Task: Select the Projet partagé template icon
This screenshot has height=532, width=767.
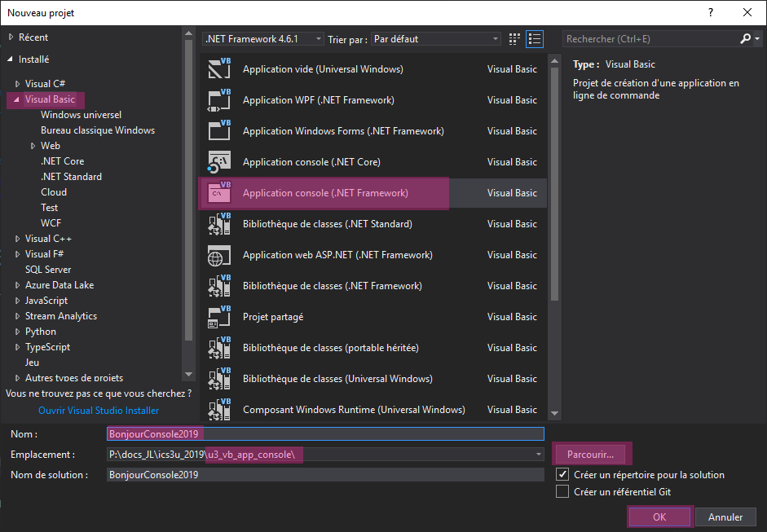Action: click(x=219, y=316)
